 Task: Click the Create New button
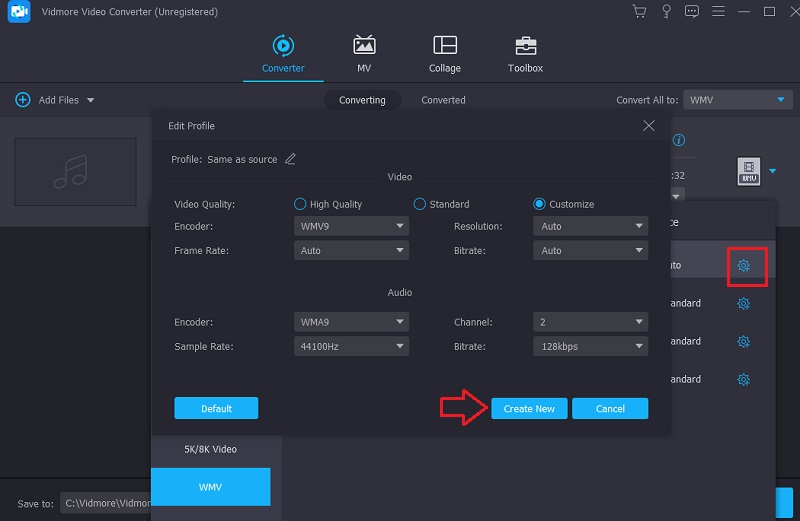click(529, 408)
